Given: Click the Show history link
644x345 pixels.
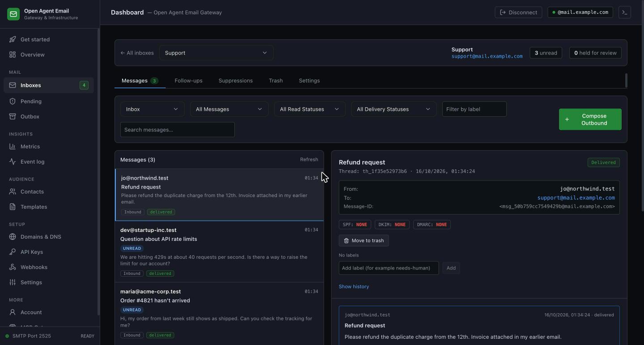Looking at the screenshot, I should pos(354,286).
